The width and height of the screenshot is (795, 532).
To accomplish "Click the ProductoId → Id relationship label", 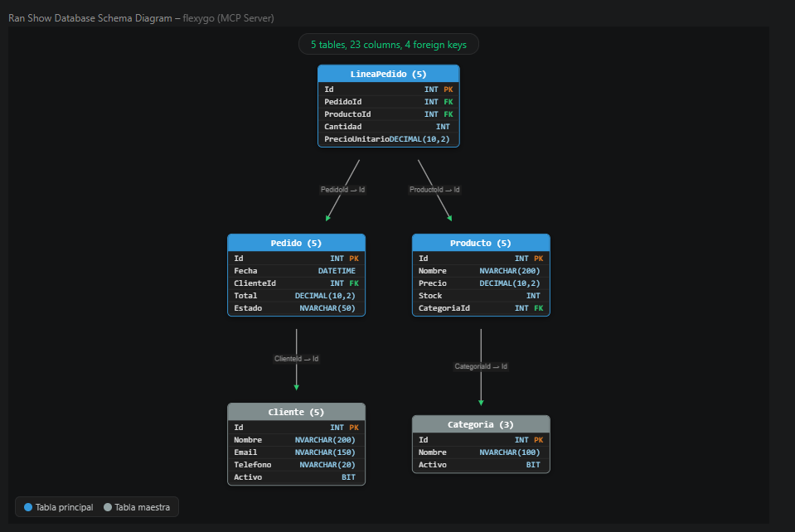I will (x=434, y=190).
